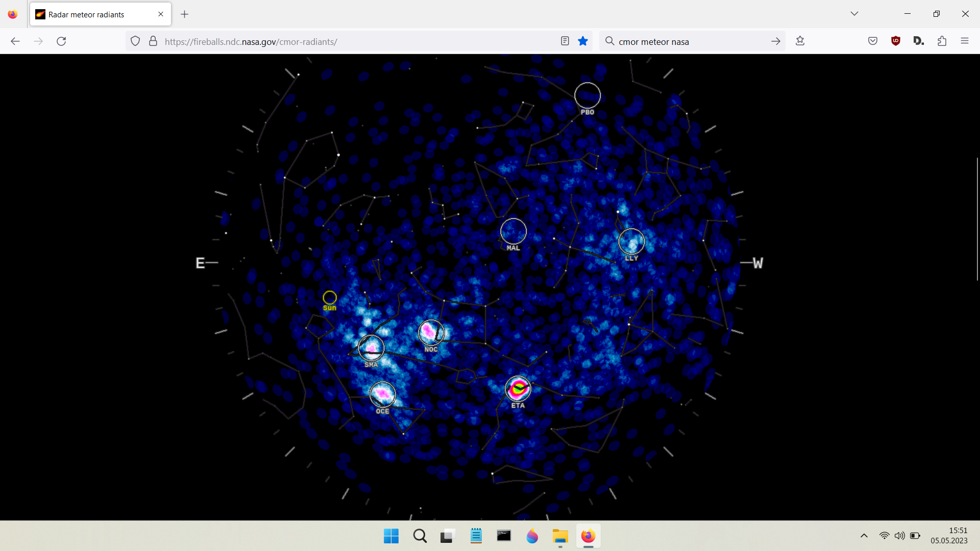Click the yellow Sun marker
The width and height of the screenshot is (980, 551).
point(330,297)
